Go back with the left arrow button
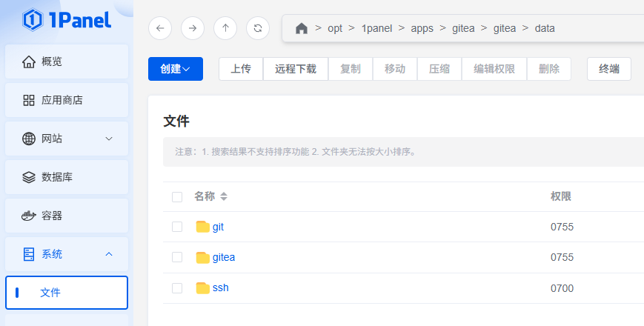 [x=160, y=28]
